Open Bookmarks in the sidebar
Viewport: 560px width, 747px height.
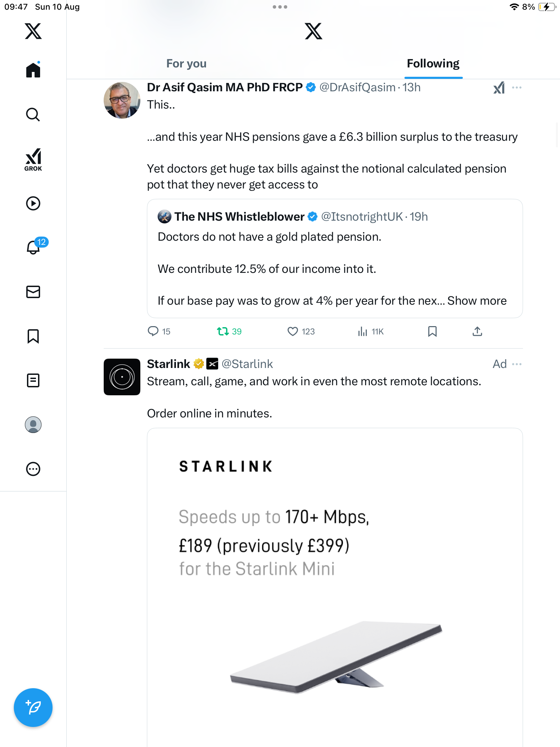click(x=33, y=336)
